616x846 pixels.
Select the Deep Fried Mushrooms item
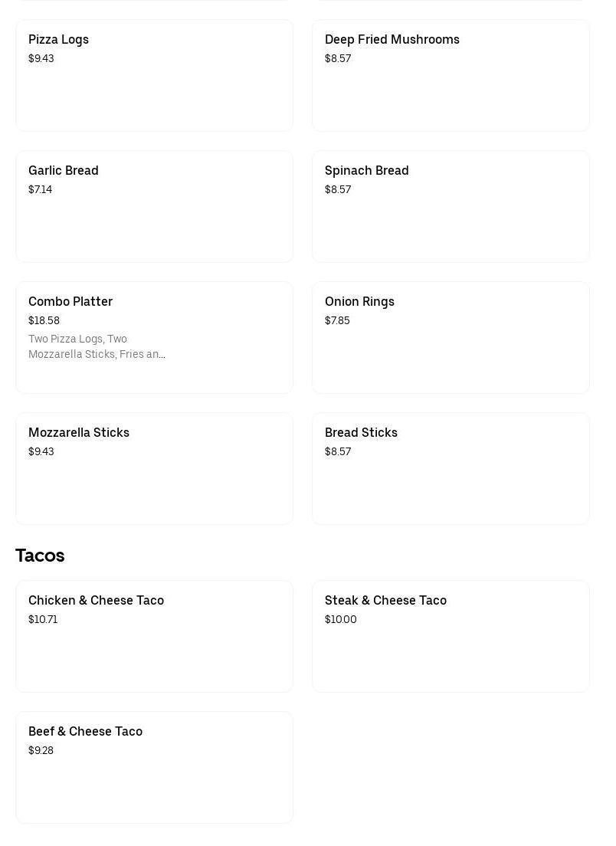451,75
